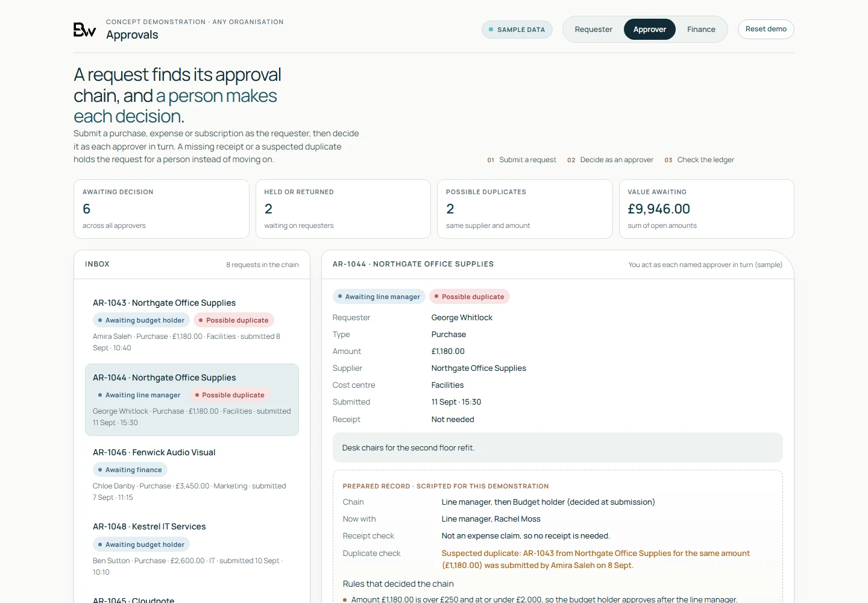Click AR-1048 Awaiting budget holder status pill
868x603 pixels.
tap(141, 545)
